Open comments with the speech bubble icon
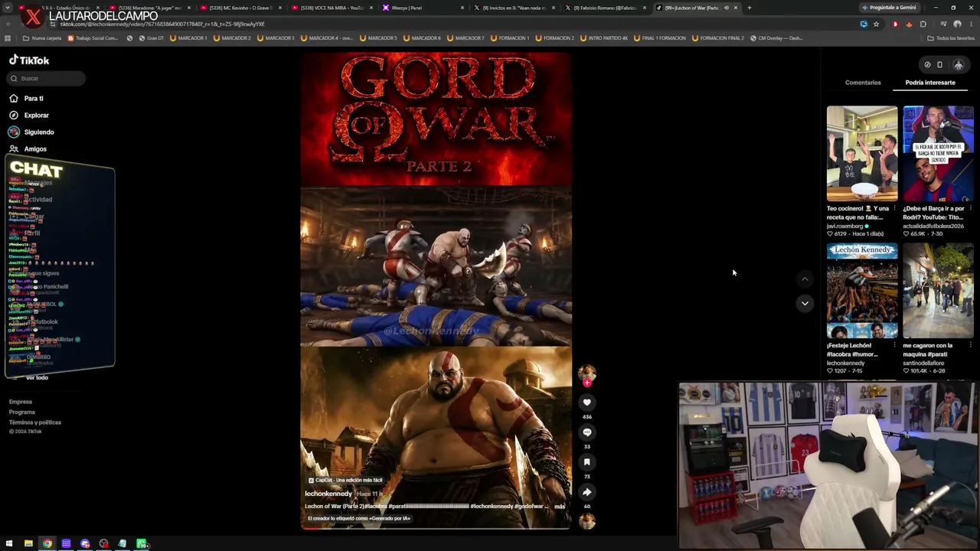Image resolution: width=980 pixels, height=551 pixels. pyautogui.click(x=587, y=432)
